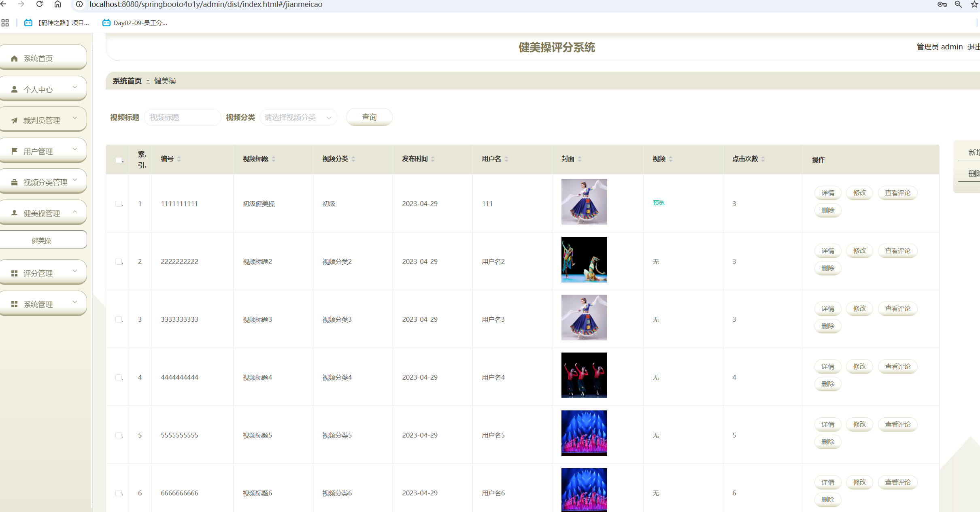Click 删除 for 视频标题4 row
This screenshot has width=980, height=512.
click(x=828, y=384)
